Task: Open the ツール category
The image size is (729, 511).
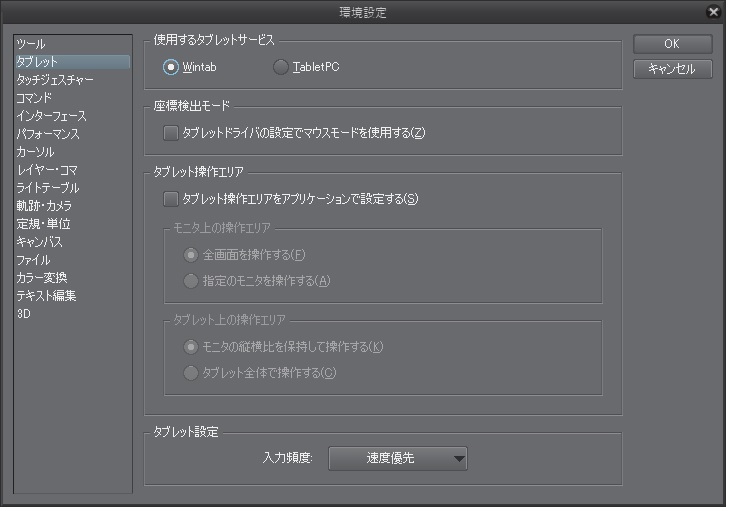Action: pyautogui.click(x=73, y=44)
